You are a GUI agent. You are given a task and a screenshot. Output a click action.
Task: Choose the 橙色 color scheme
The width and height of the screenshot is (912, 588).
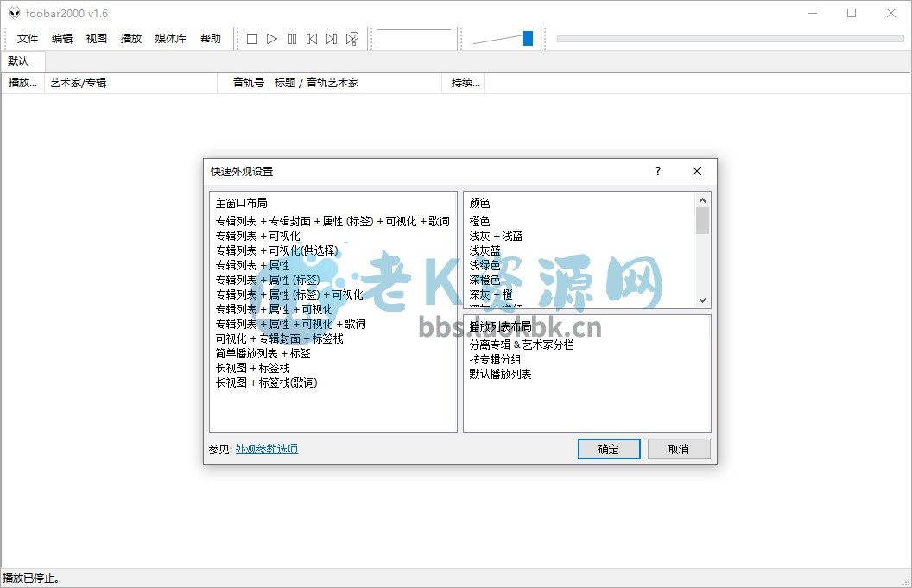[x=480, y=222]
